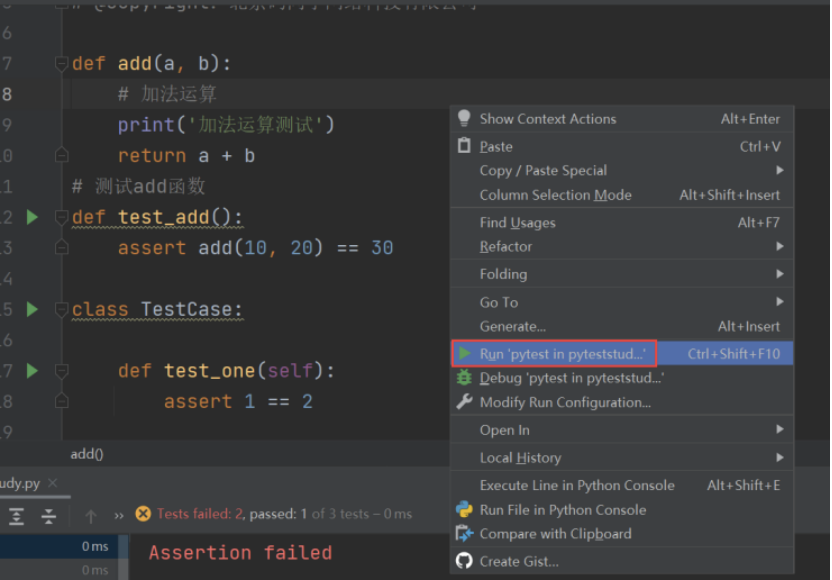Select the highlighted 0 ms test row
This screenshot has width=832, height=580.
[59, 546]
